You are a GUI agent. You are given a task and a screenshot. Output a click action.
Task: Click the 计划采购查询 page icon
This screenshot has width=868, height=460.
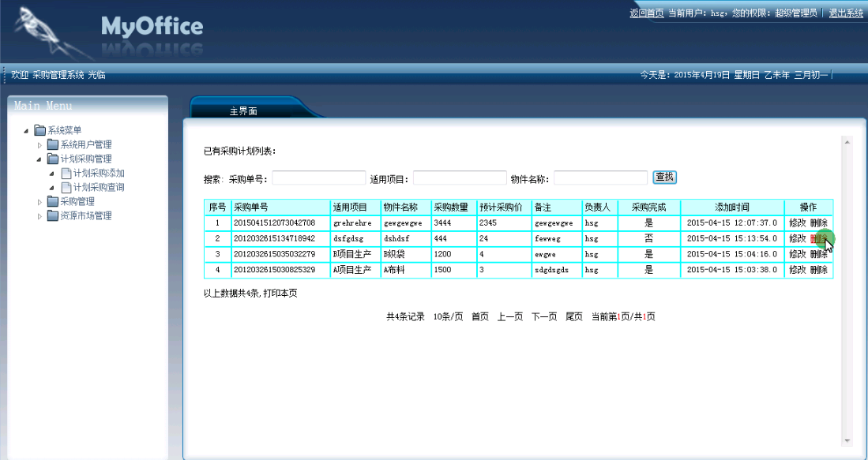pos(66,188)
